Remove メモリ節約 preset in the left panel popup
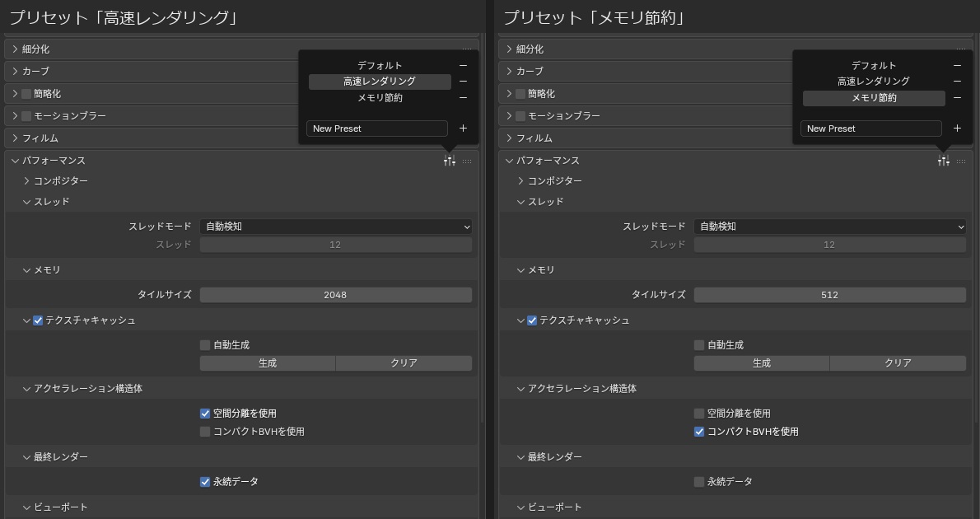980x519 pixels. (463, 97)
